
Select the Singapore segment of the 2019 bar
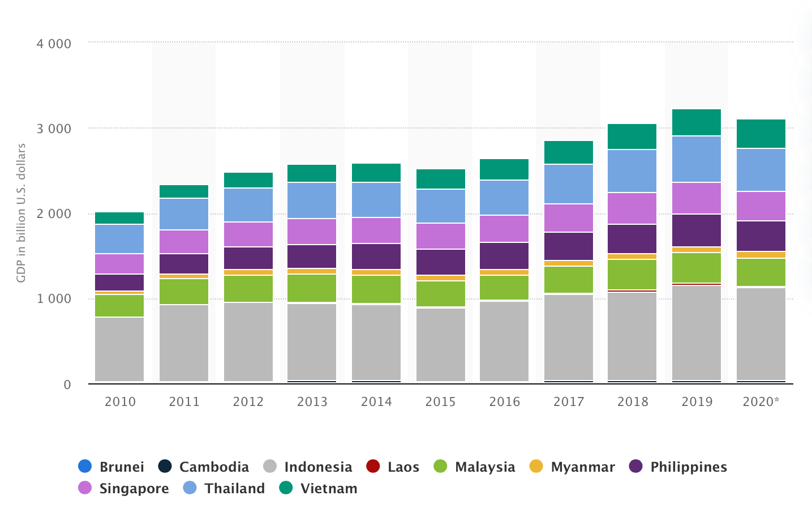pyautogui.click(x=697, y=198)
